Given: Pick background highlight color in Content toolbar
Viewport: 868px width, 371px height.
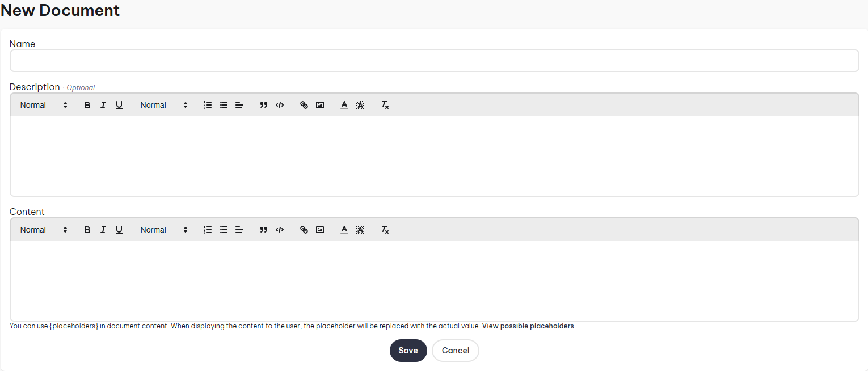Looking at the screenshot, I should click(x=360, y=230).
